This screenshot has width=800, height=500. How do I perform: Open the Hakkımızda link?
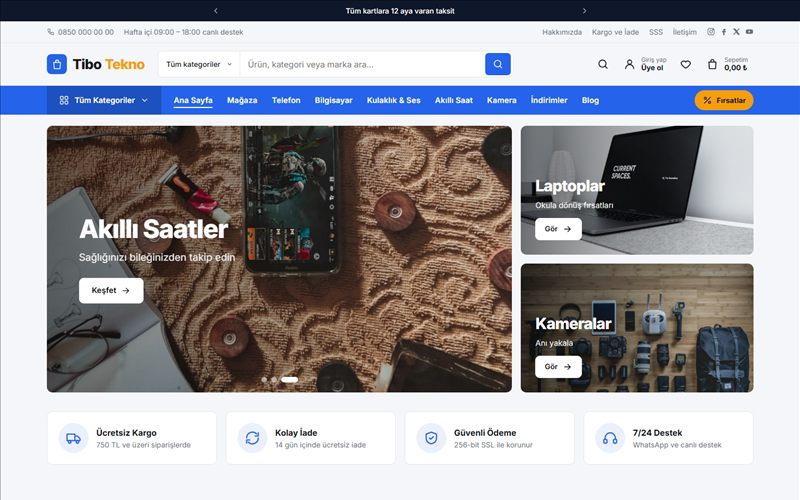click(x=562, y=32)
